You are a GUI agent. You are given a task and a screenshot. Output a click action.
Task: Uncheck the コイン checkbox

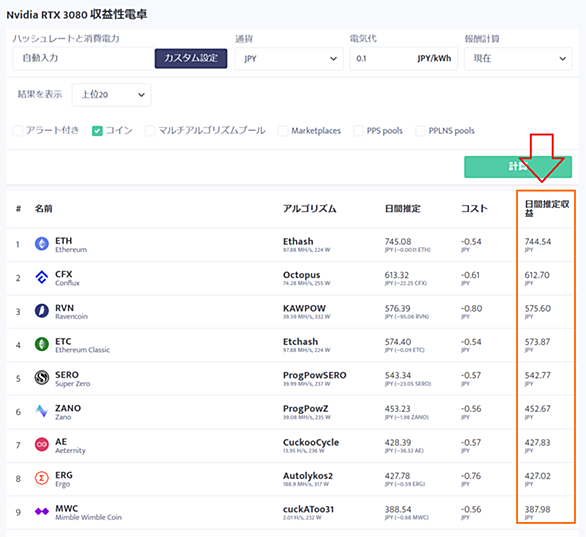click(x=97, y=131)
